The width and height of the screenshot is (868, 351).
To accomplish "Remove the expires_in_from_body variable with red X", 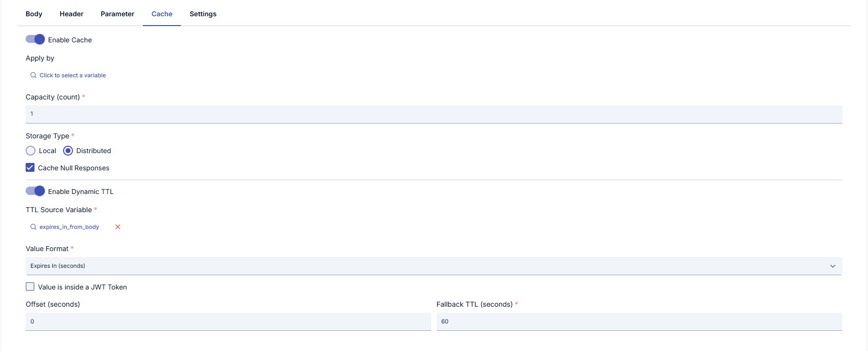I will 118,227.
